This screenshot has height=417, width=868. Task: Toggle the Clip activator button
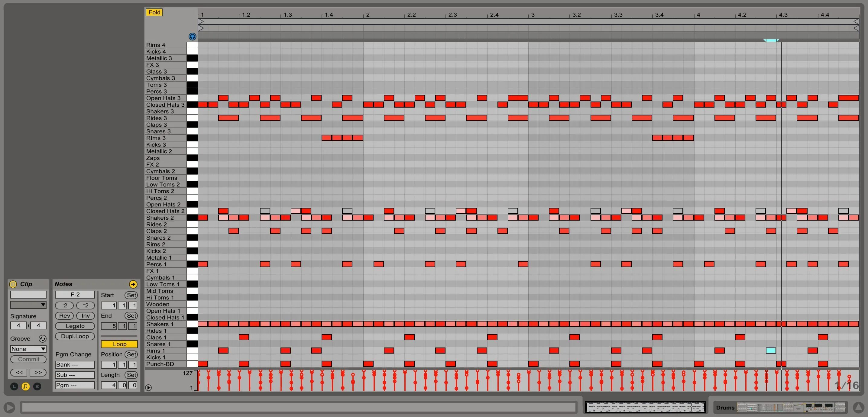point(13,284)
